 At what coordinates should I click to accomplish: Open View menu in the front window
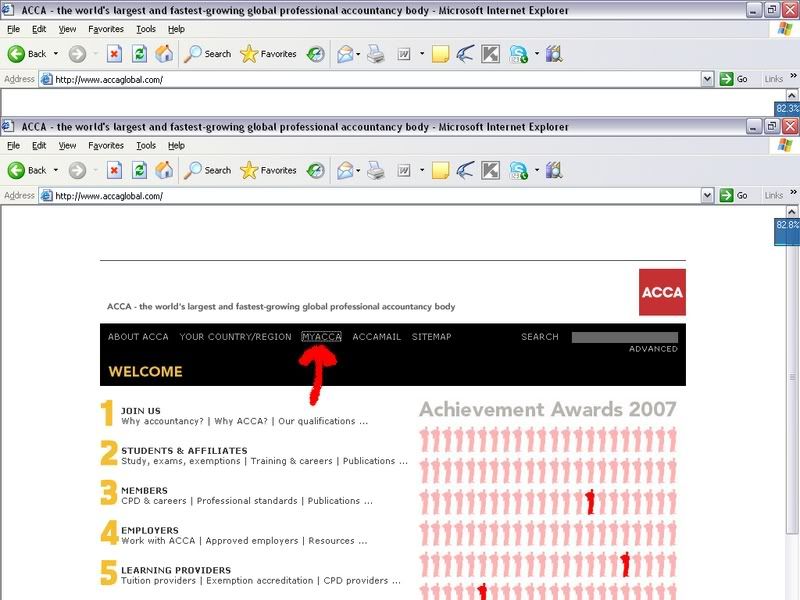tap(67, 146)
